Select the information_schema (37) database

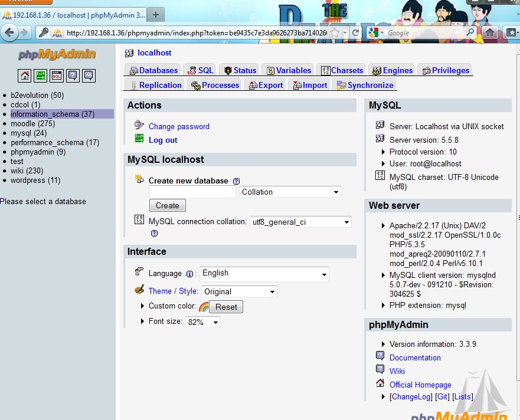(53, 114)
